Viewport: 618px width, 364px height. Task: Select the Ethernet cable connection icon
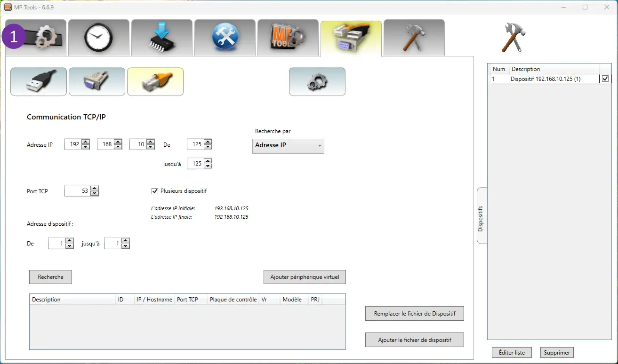pyautogui.click(x=155, y=81)
